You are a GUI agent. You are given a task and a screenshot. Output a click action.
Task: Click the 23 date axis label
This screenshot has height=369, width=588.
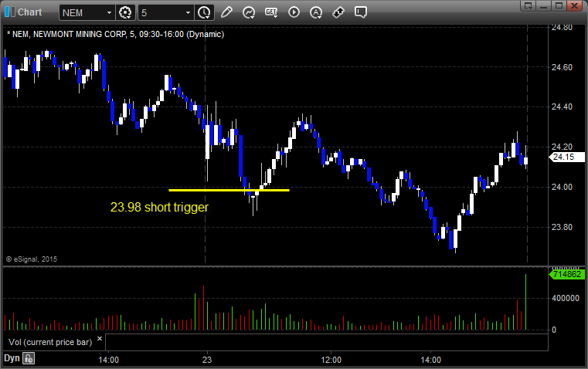207,360
